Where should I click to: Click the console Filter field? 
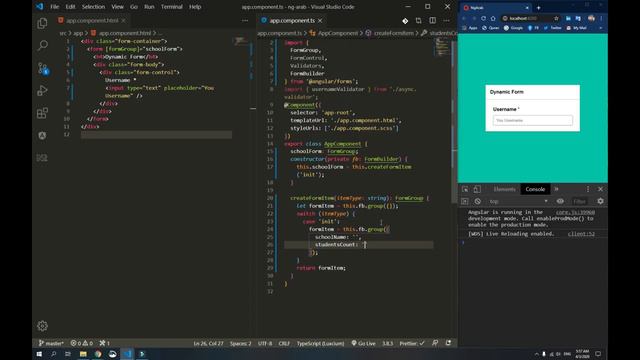click(580, 201)
